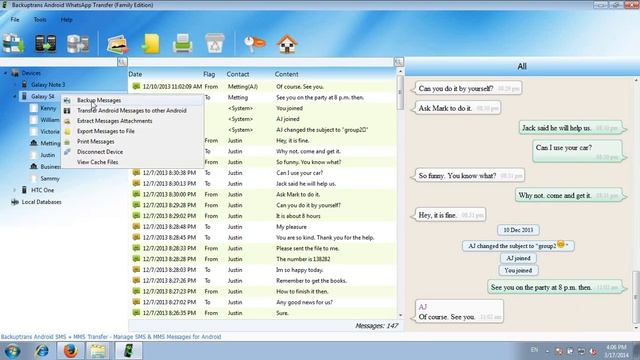
Task: Click the EN language indicator in tray
Action: 534,350
